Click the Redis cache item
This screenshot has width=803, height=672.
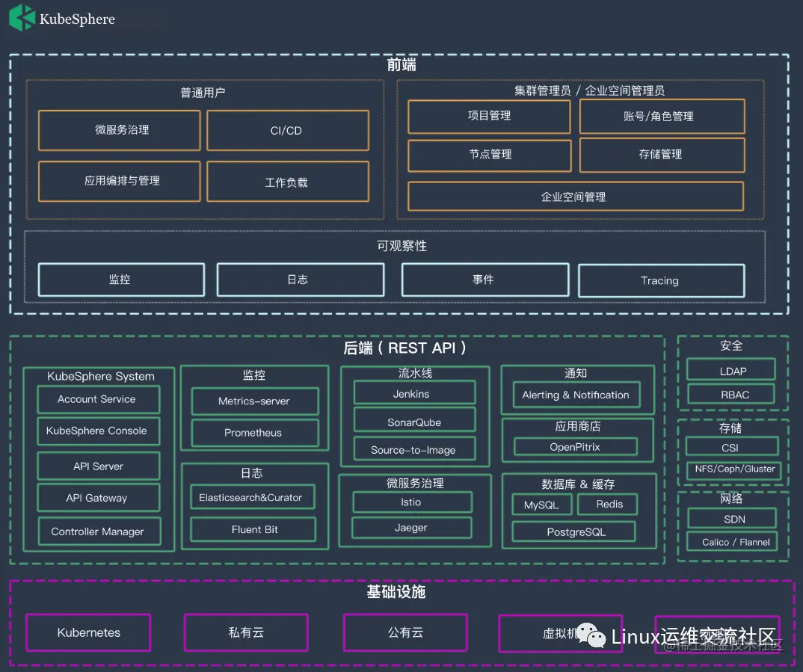[607, 505]
